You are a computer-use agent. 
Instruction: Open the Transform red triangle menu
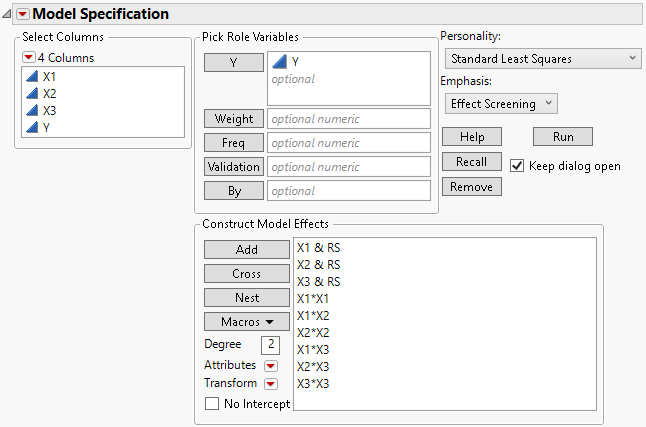[x=271, y=384]
